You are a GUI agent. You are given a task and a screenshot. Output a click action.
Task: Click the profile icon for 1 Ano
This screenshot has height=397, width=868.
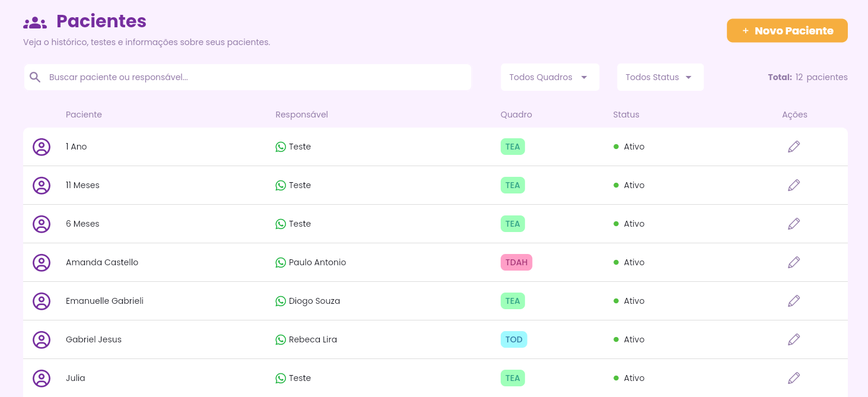42,147
